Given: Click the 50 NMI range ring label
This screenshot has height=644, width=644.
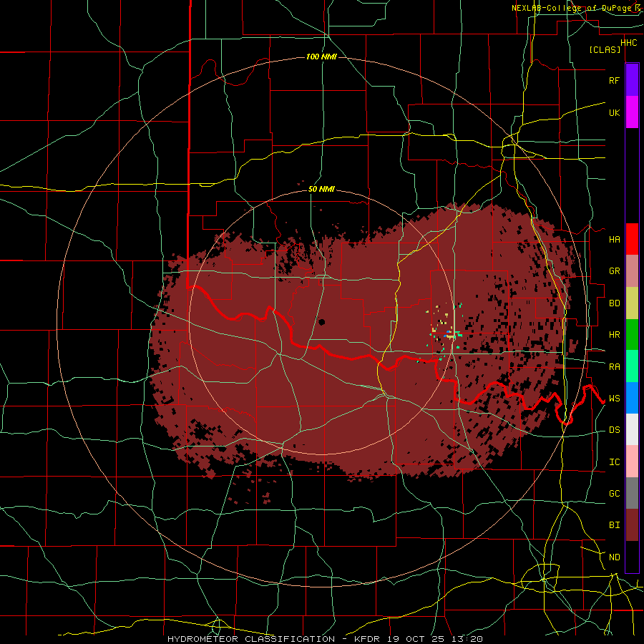Looking at the screenshot, I should (321, 189).
